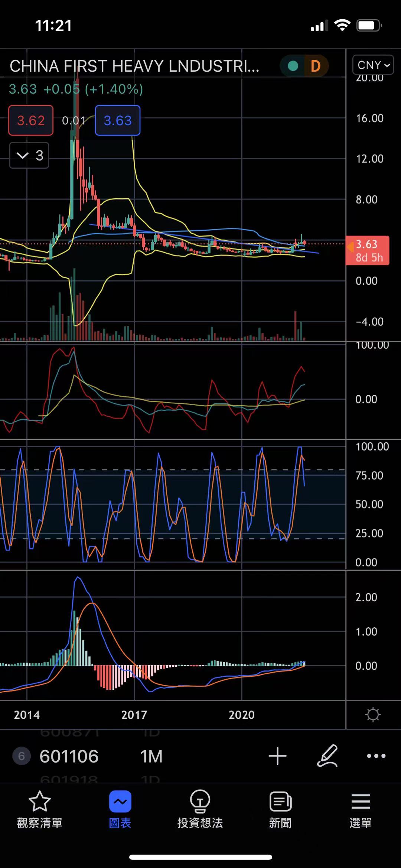Tap the orange D delayed data badge
Viewport: 401px width, 868px height.
click(316, 66)
